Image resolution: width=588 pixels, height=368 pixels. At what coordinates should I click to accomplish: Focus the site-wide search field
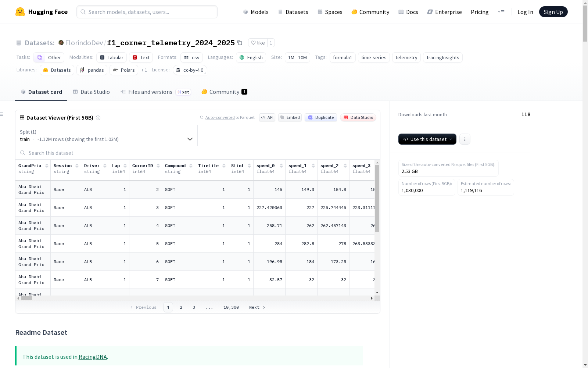click(x=147, y=12)
